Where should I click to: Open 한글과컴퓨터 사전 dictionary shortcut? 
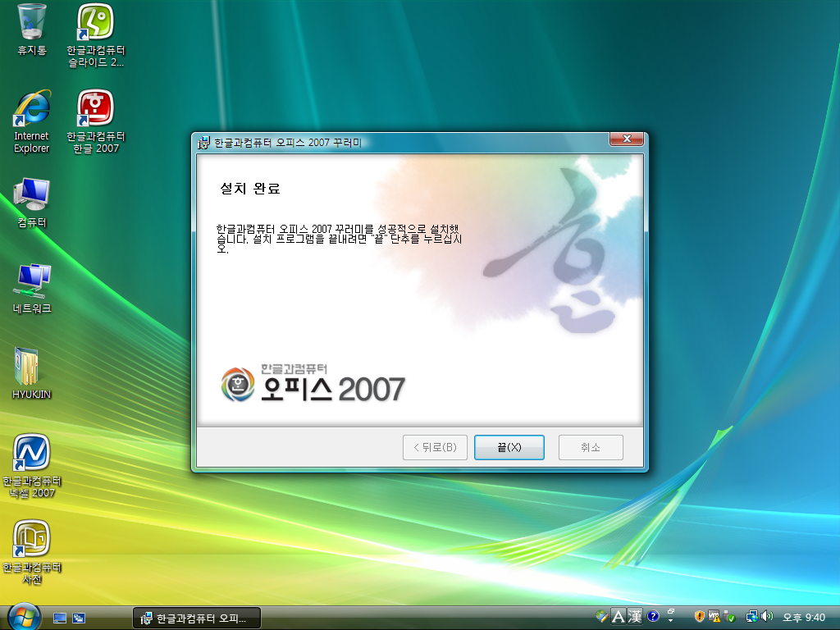click(32, 552)
